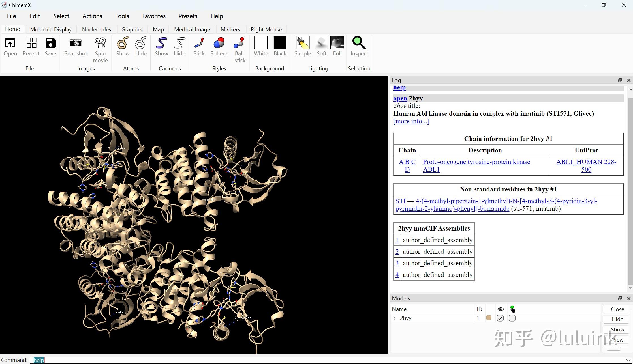
Task: Click the Snapshot camera icon
Action: (x=75, y=43)
